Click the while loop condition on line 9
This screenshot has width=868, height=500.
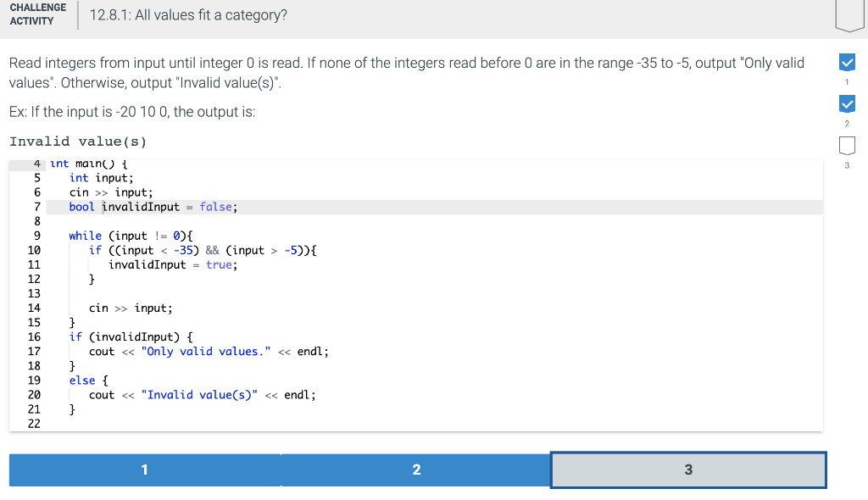coord(144,235)
